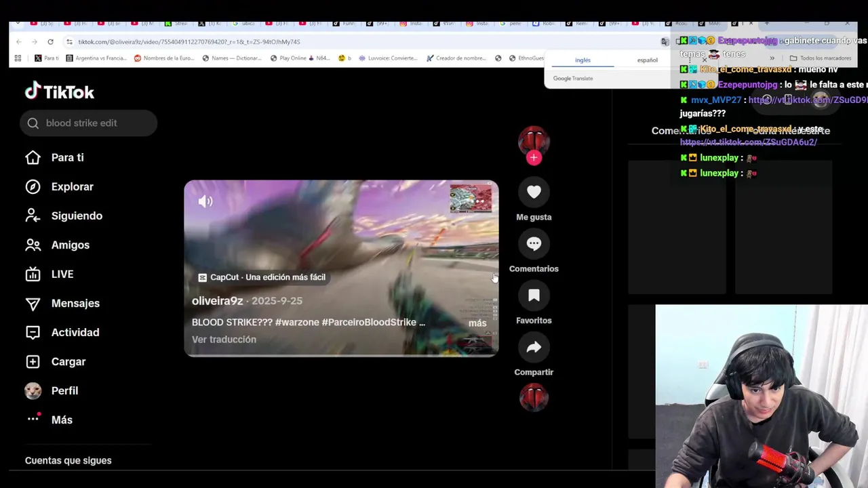This screenshot has width=868, height=488.
Task: Switch to the '#cou' TikTok browser tab
Action: point(679,24)
